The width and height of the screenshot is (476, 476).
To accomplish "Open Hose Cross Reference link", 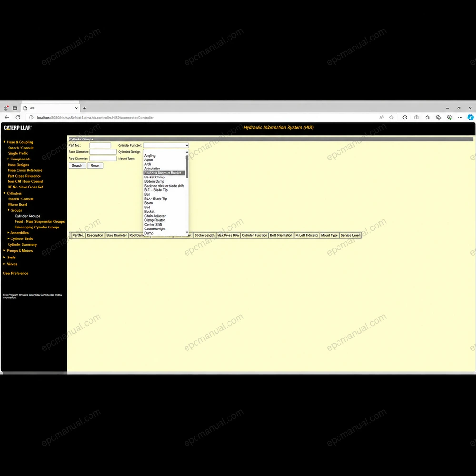I will [25, 170].
